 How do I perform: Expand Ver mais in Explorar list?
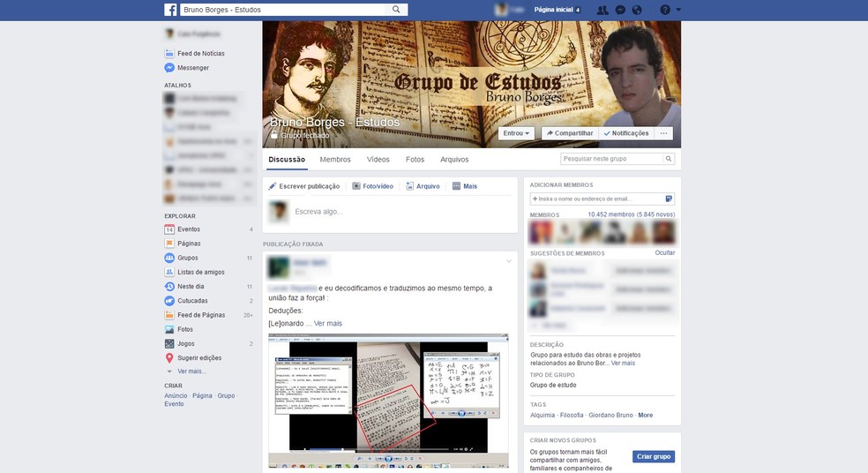click(x=191, y=372)
